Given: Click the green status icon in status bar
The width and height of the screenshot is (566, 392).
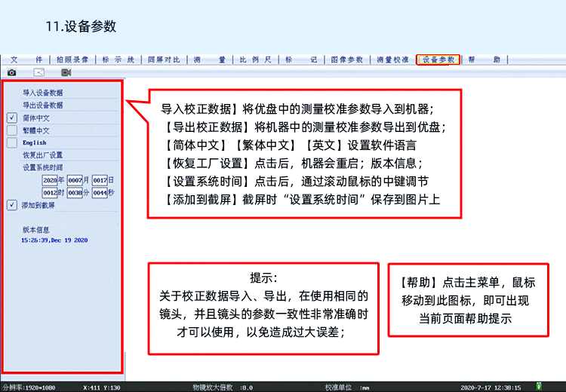Looking at the screenshot, I should (x=537, y=386).
